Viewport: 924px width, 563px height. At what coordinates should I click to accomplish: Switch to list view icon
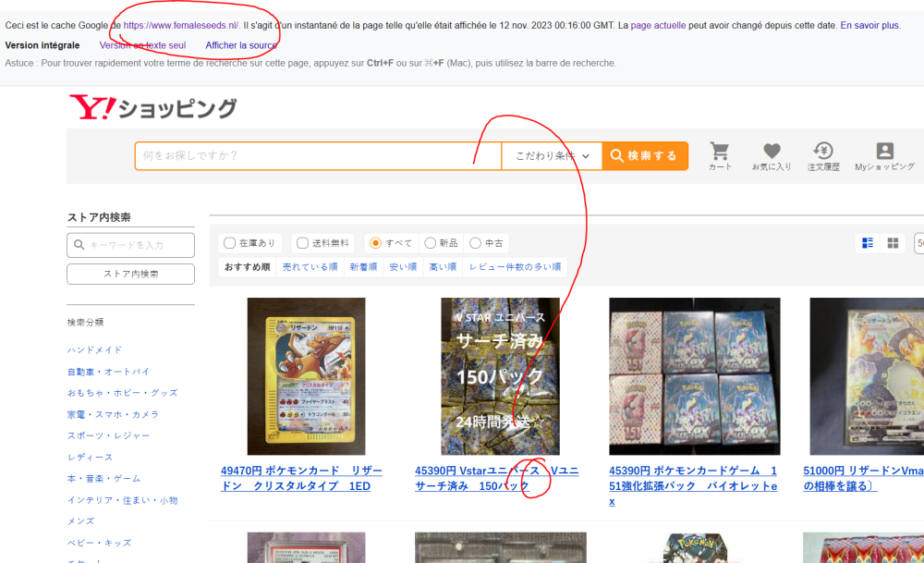868,243
